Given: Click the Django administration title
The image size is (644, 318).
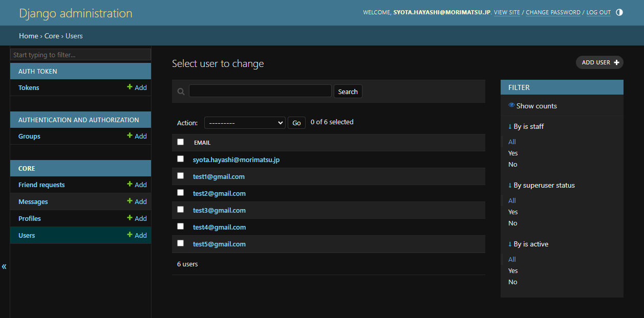Looking at the screenshot, I should 76,13.
